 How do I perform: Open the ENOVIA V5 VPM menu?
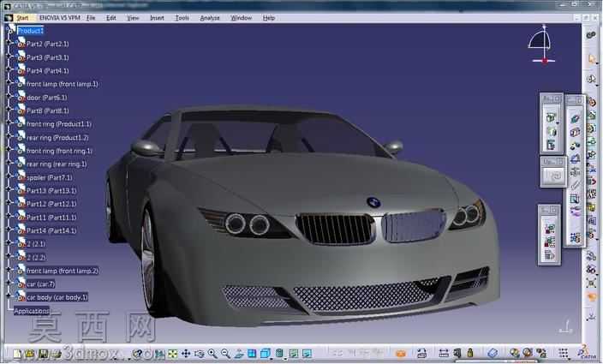60,18
